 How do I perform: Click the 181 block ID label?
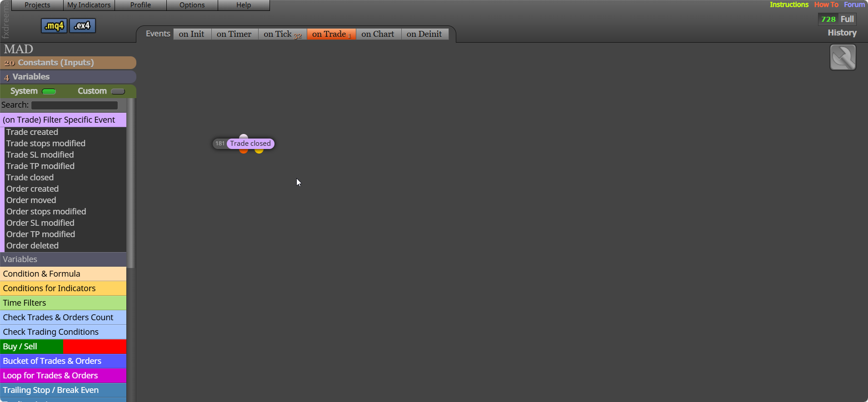(220, 144)
